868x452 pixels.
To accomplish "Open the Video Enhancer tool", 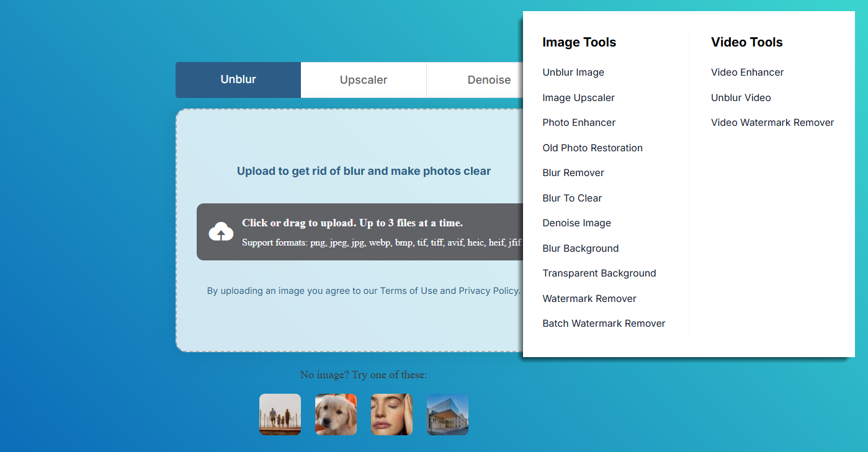I will tap(747, 72).
